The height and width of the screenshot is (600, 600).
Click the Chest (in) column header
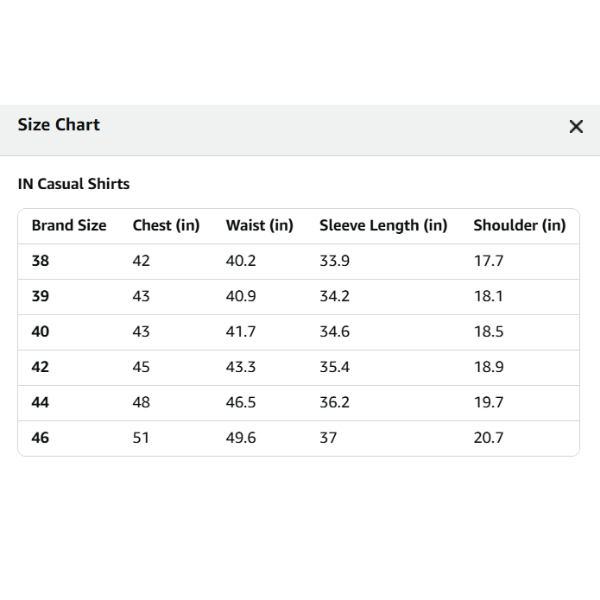166,226
